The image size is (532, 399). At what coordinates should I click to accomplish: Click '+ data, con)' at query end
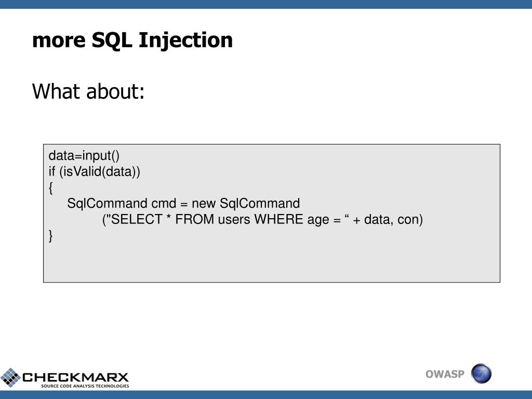388,219
